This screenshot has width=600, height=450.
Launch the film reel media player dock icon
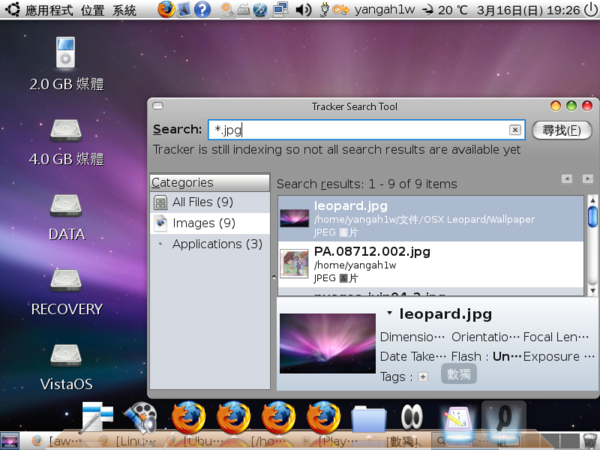point(141,417)
